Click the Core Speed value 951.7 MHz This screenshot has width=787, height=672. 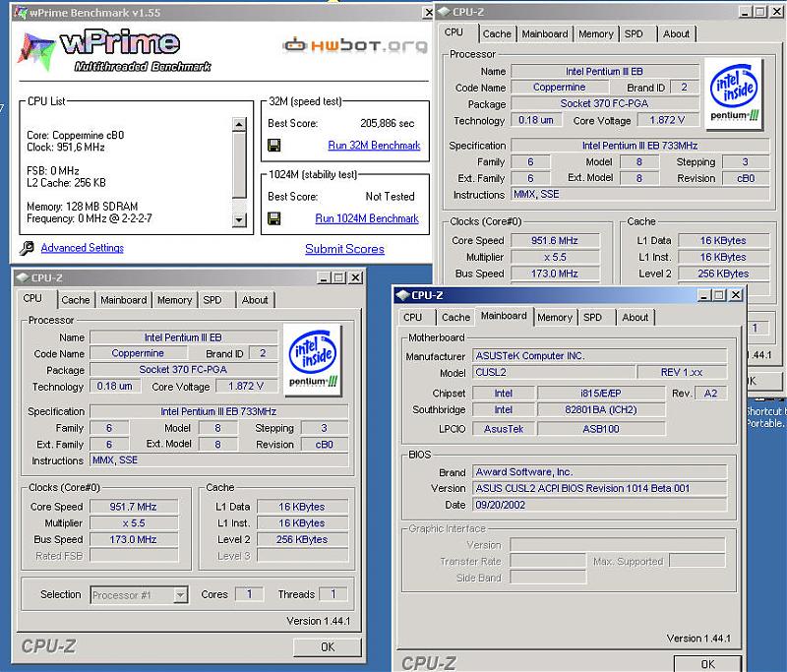tap(134, 507)
